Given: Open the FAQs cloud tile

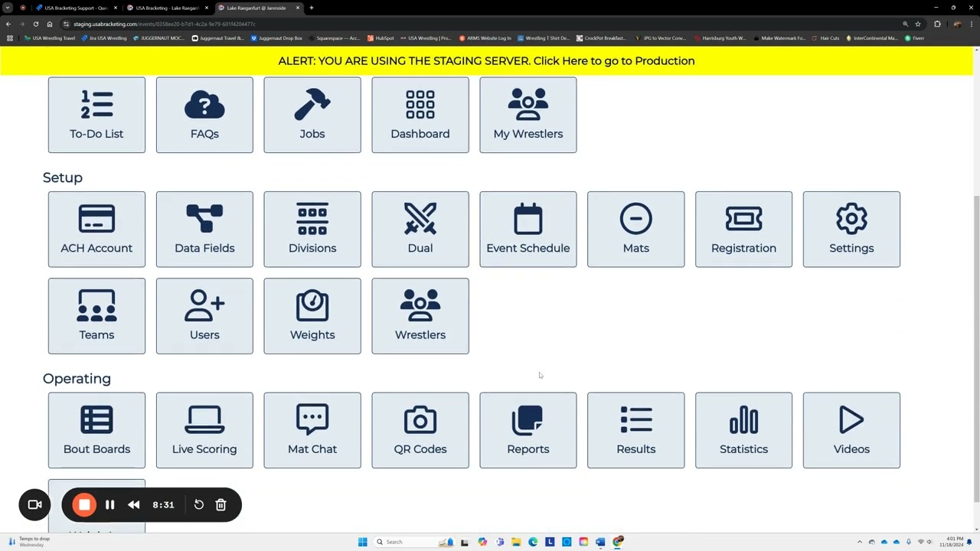Looking at the screenshot, I should coord(204,115).
